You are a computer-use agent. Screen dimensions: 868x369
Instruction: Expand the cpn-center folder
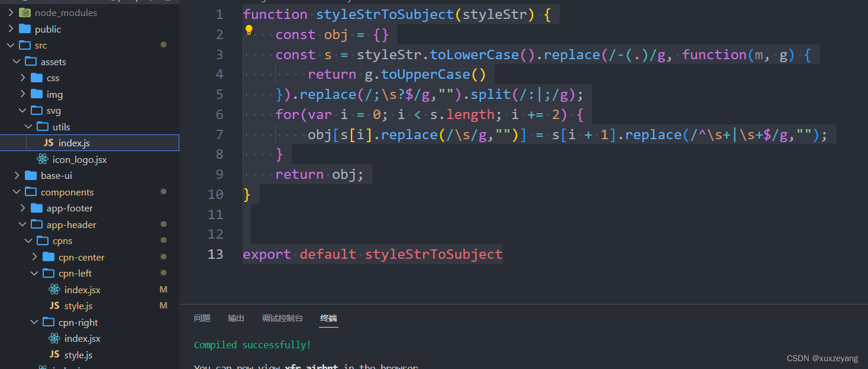coord(34,256)
